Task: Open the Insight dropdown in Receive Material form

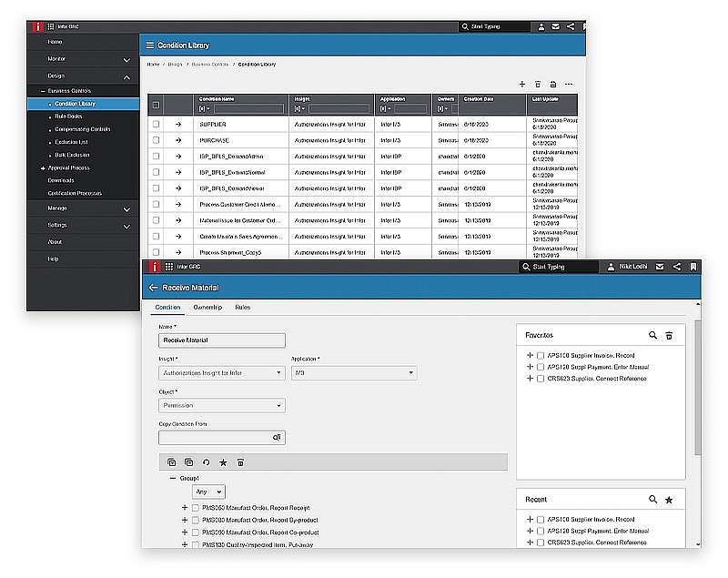Action: pyautogui.click(x=222, y=373)
